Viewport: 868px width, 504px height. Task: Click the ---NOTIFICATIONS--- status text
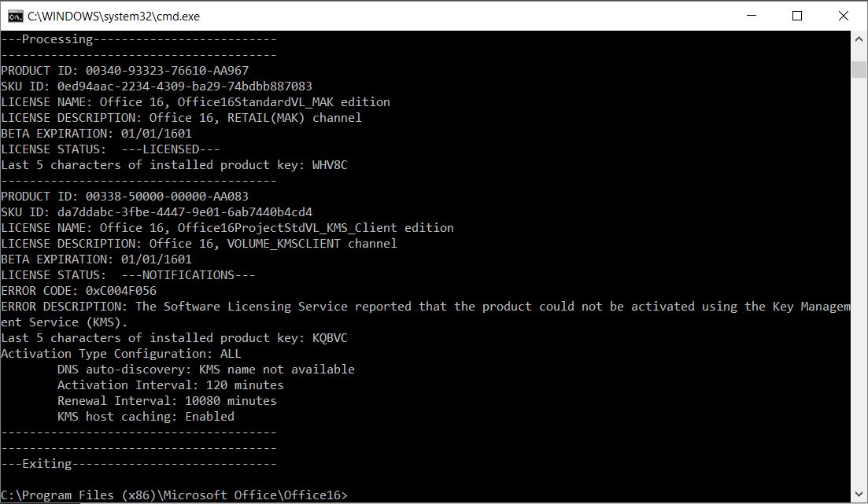(x=188, y=275)
